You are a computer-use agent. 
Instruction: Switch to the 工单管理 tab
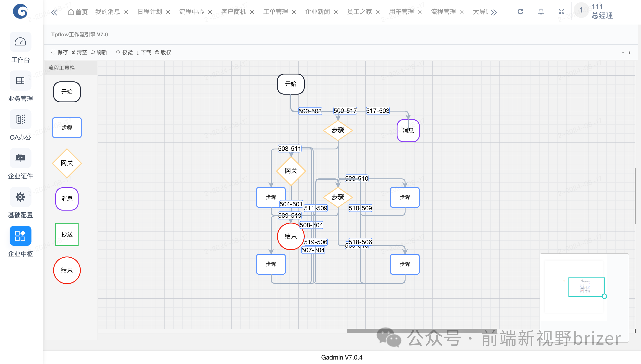(275, 12)
